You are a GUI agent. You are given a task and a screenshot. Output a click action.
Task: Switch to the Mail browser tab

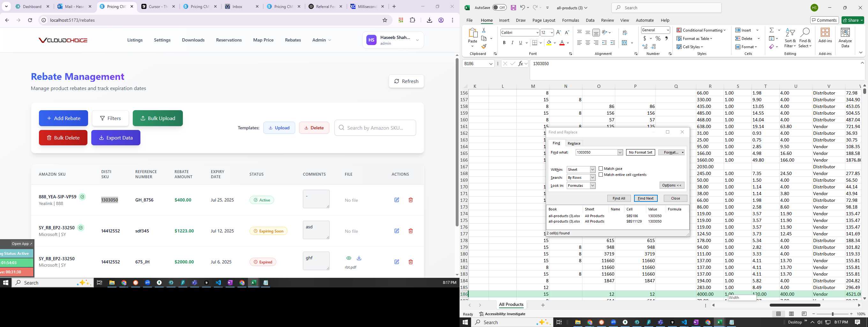[x=74, y=6]
